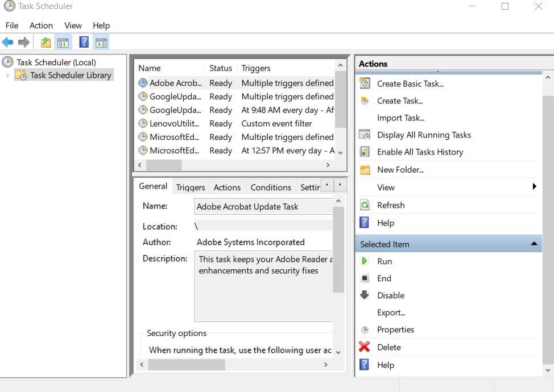The image size is (554, 392).
Task: Switch to the Triggers tab
Action: coord(191,187)
